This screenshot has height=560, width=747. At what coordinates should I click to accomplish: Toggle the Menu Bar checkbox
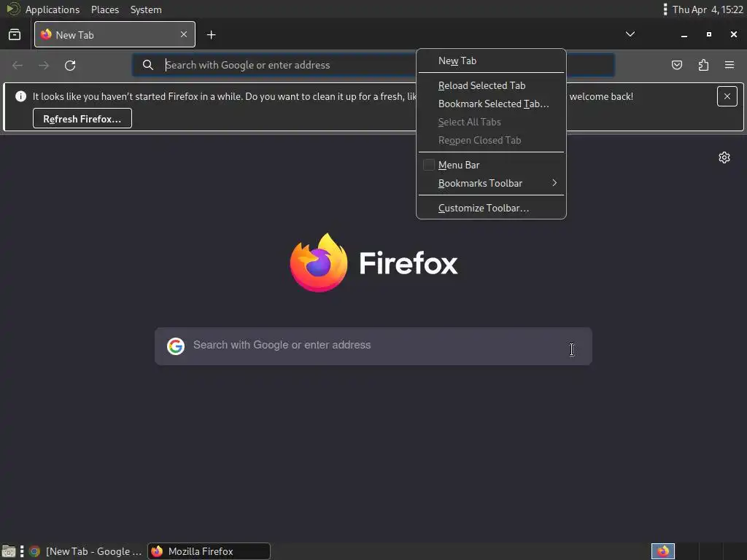point(429,165)
